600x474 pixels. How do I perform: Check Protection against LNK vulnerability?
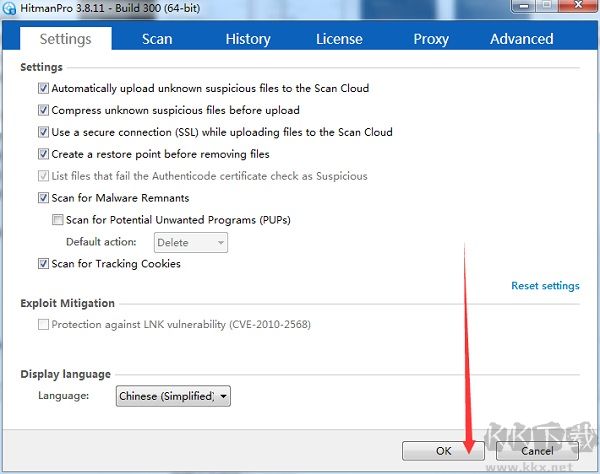click(43, 324)
